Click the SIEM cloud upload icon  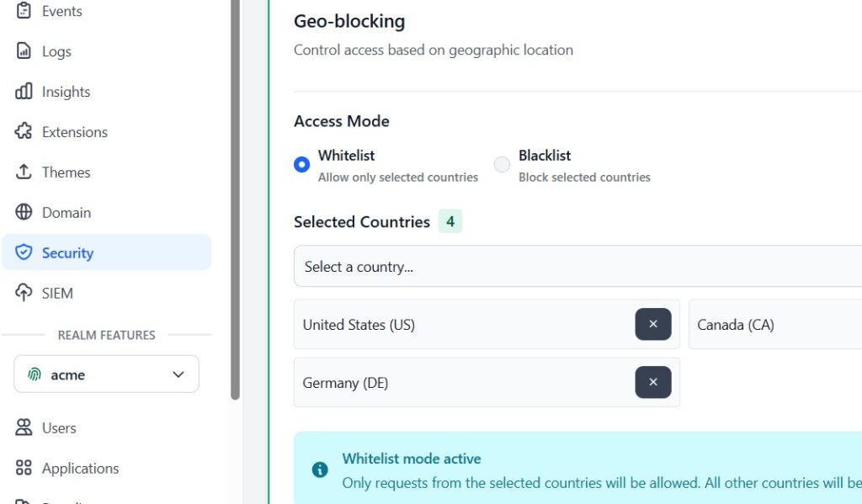[x=24, y=293]
